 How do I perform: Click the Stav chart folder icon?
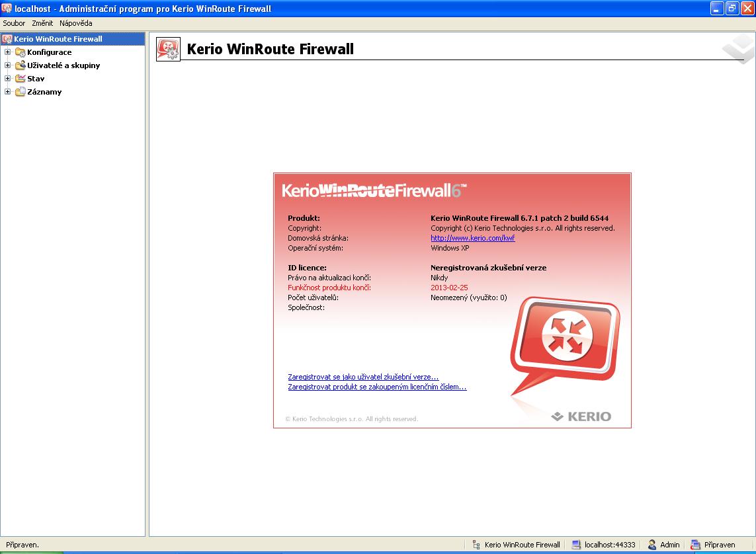point(21,79)
